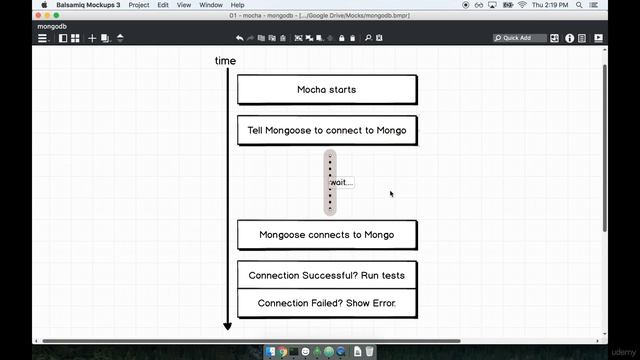Click the Undo arrow icon
Screen dimensions: 640x360
pyautogui.click(x=240, y=38)
